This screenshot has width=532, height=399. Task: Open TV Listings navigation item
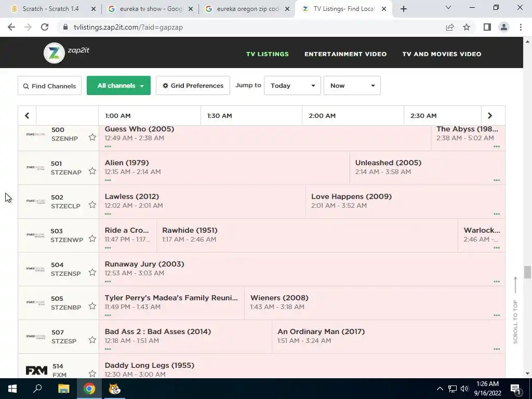[268, 54]
